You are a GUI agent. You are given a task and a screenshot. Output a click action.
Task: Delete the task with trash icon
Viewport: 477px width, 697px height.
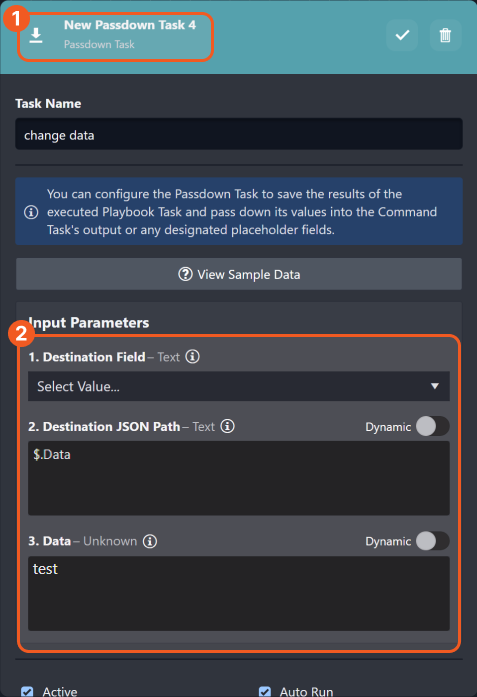(x=445, y=35)
